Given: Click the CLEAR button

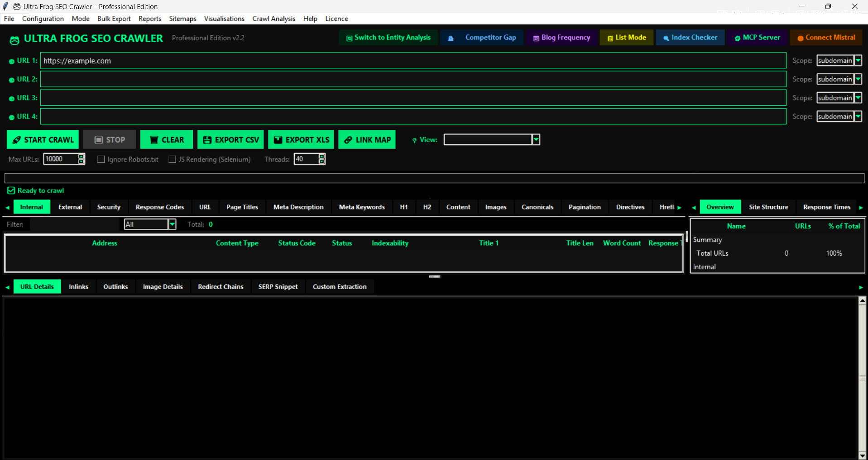Looking at the screenshot, I should [167, 140].
